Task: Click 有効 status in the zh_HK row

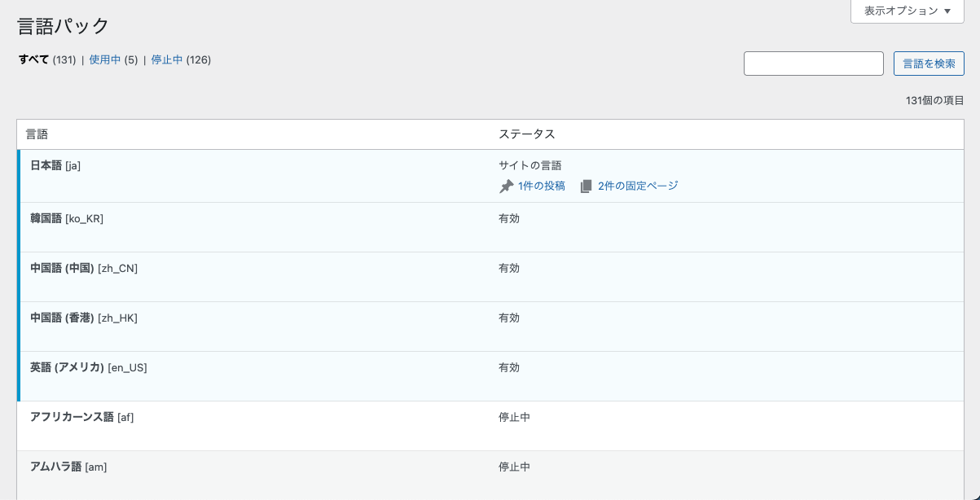Action: (x=509, y=318)
